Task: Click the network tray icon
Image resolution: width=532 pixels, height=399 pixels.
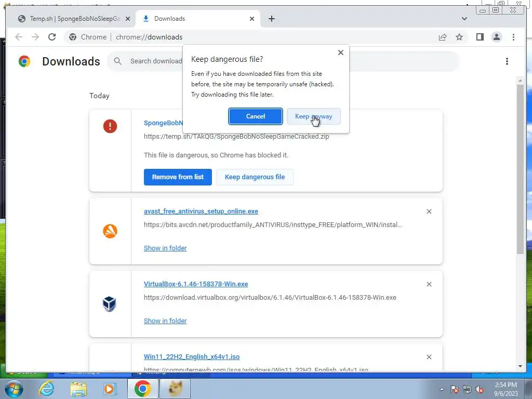Action: (x=467, y=390)
